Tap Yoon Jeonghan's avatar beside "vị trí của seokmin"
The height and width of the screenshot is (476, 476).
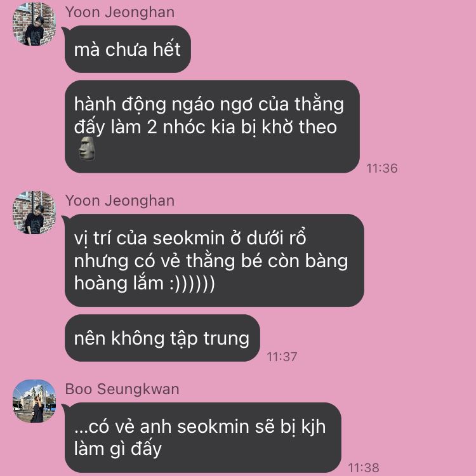click(x=34, y=213)
